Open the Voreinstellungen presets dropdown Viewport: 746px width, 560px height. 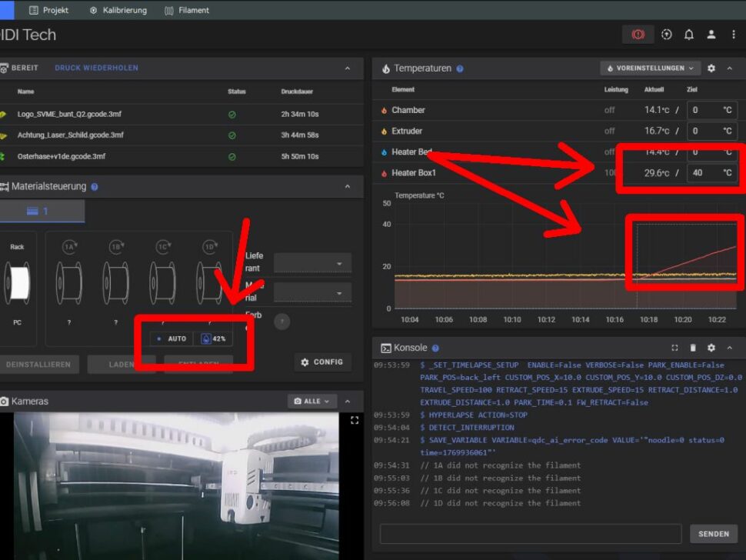click(x=651, y=68)
